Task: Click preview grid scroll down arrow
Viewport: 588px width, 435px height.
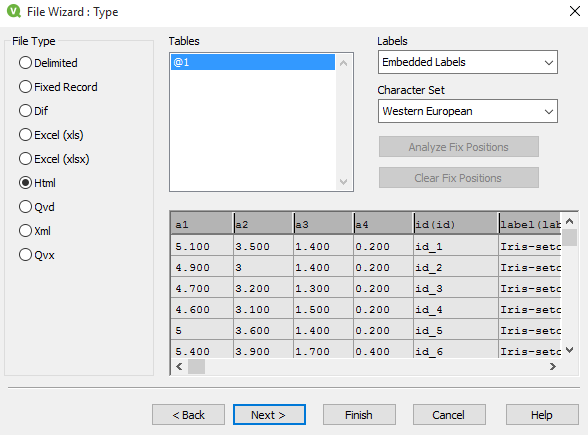Action: point(569,350)
